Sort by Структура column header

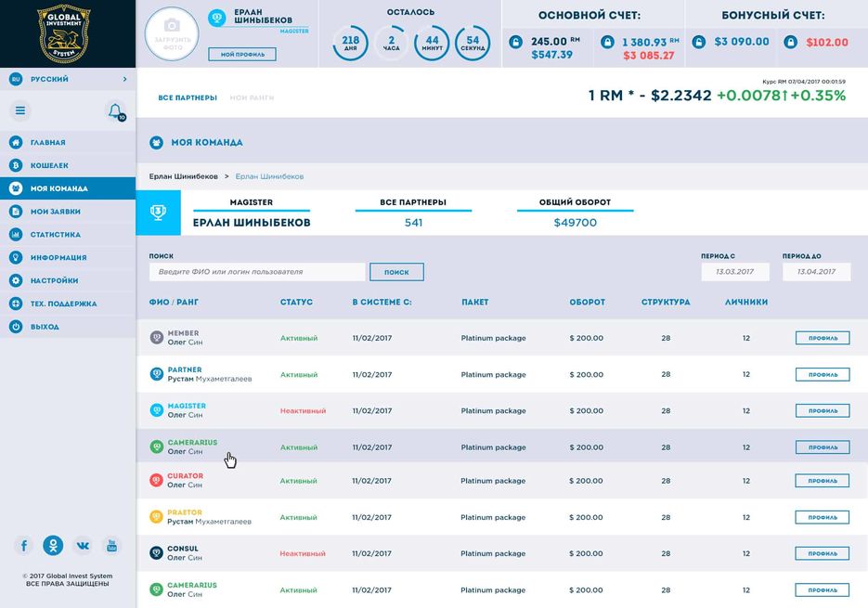click(666, 302)
